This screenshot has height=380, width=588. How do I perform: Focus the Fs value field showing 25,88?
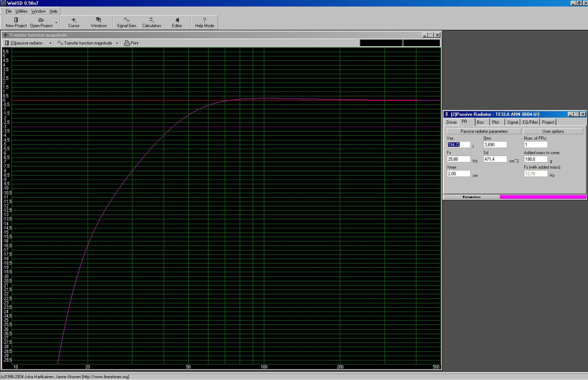coord(459,159)
